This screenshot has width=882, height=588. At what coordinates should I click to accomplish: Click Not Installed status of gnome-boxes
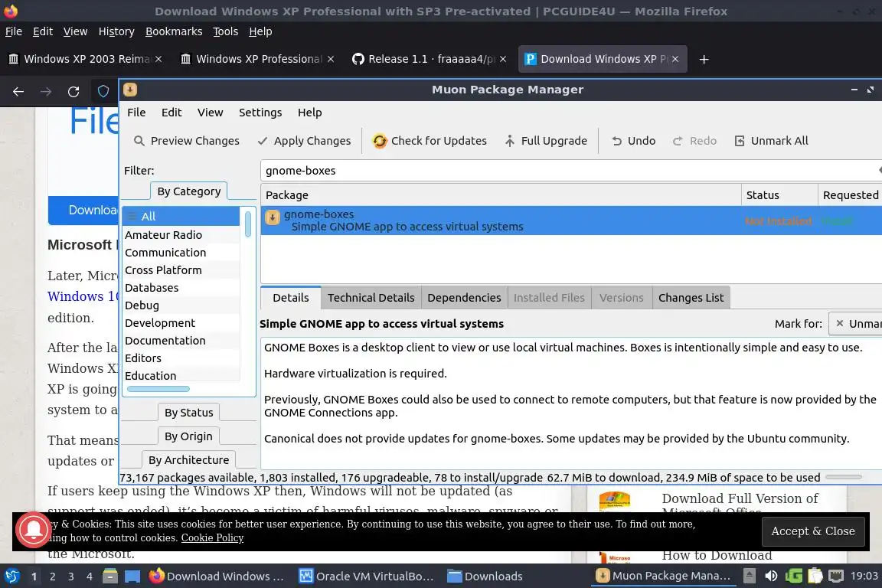point(779,221)
